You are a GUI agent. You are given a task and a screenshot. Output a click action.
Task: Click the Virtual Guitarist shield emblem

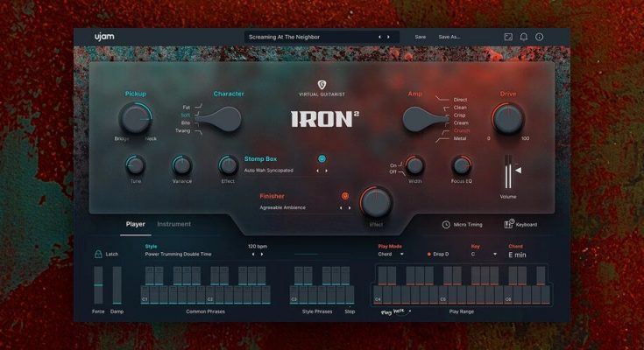coord(322,85)
